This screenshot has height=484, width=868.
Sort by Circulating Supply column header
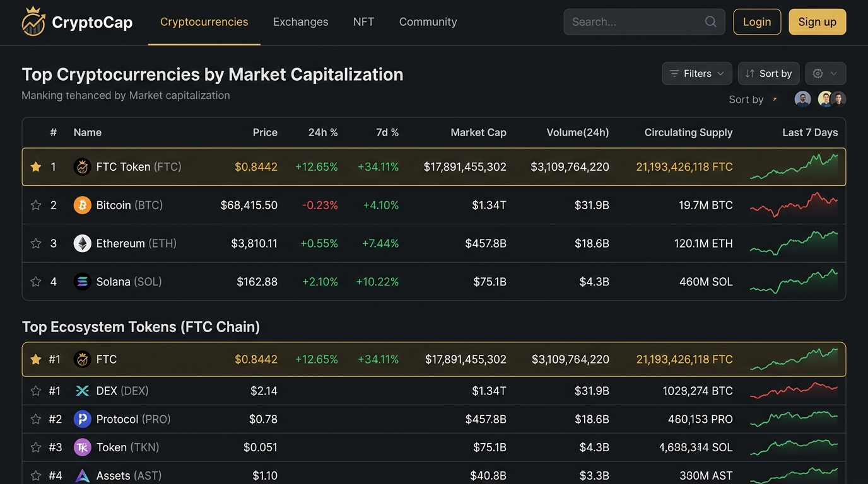pos(688,132)
